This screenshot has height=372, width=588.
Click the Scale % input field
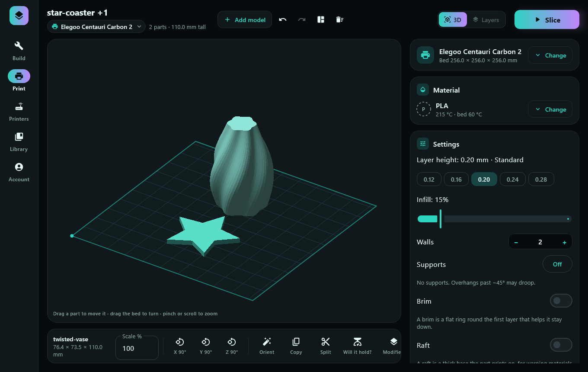[x=137, y=348]
